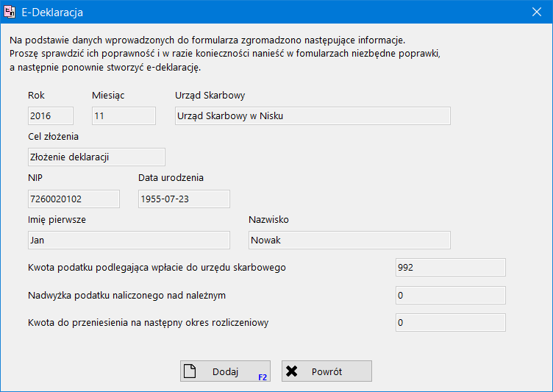Click the instruction paragraph at the top

click(225, 54)
